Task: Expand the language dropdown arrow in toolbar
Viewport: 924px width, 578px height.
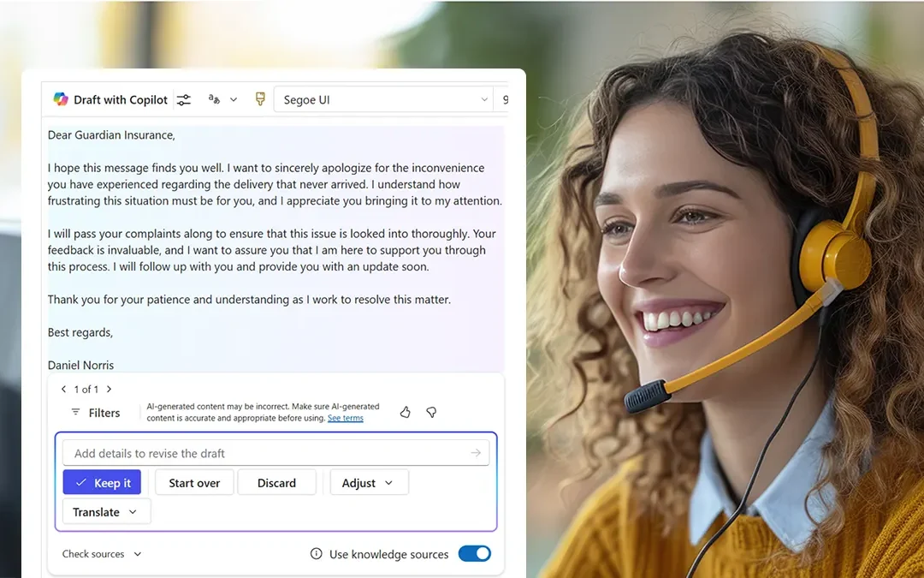Action: point(234,99)
